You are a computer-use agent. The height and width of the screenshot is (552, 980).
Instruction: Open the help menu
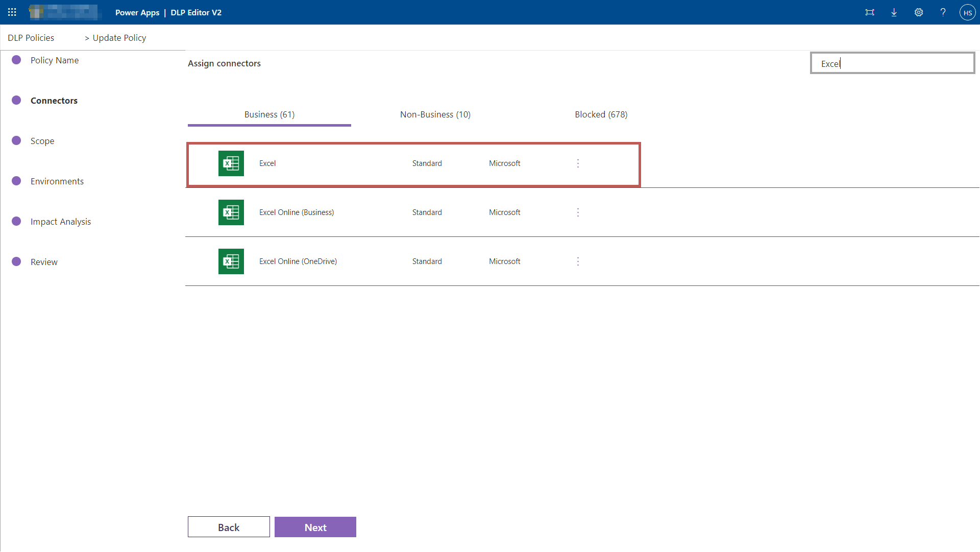tap(943, 12)
